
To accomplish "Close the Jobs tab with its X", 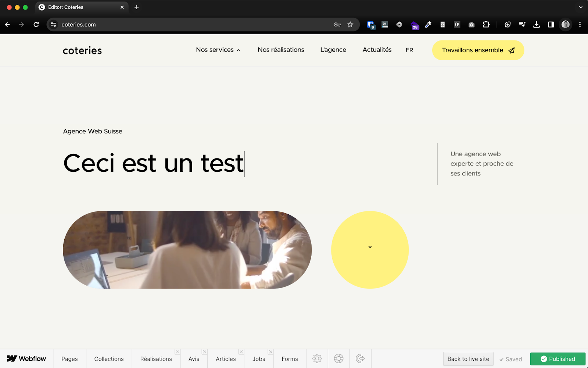I will 270,352.
